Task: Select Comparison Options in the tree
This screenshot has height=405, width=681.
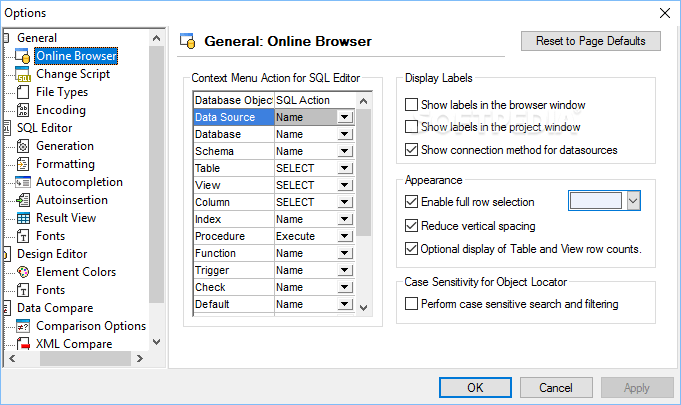Action: [90, 326]
